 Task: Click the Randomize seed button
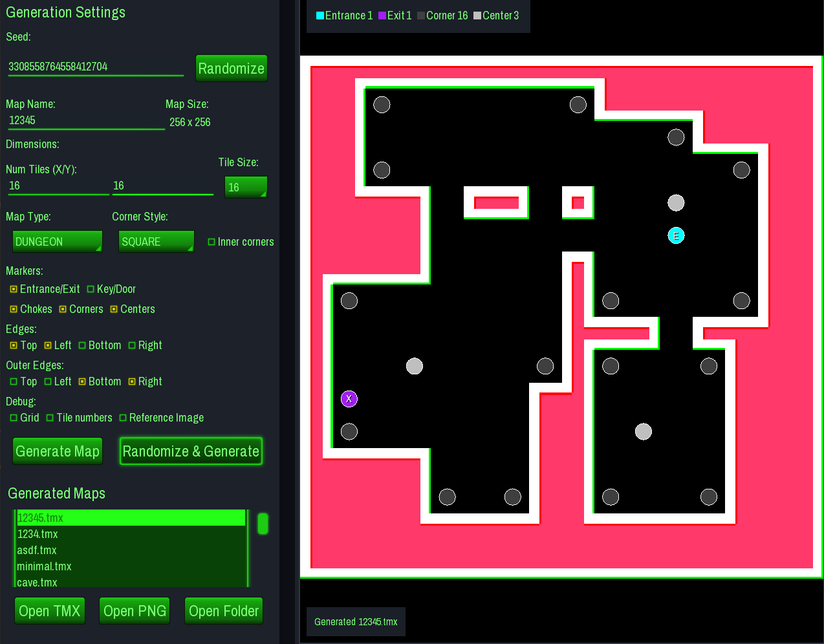point(232,68)
